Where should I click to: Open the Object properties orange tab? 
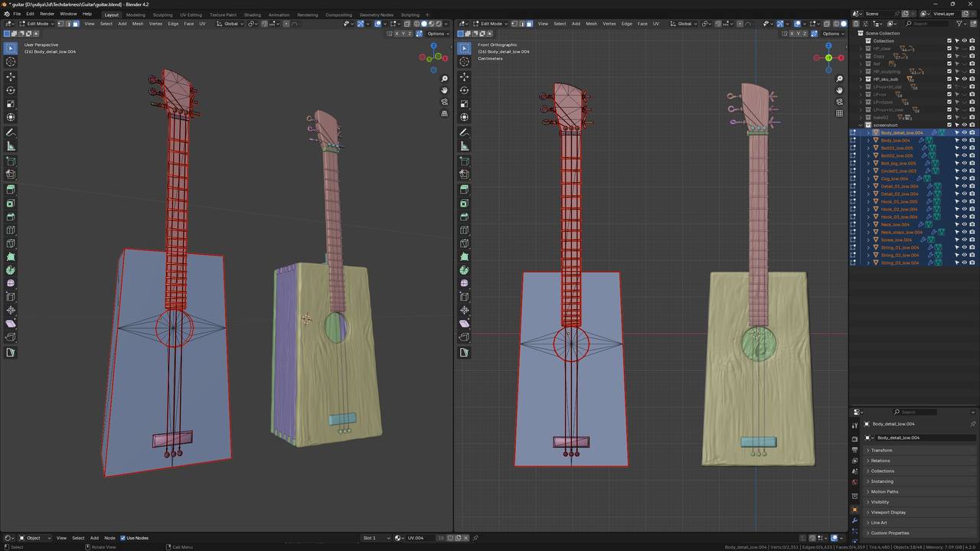pos(855,510)
